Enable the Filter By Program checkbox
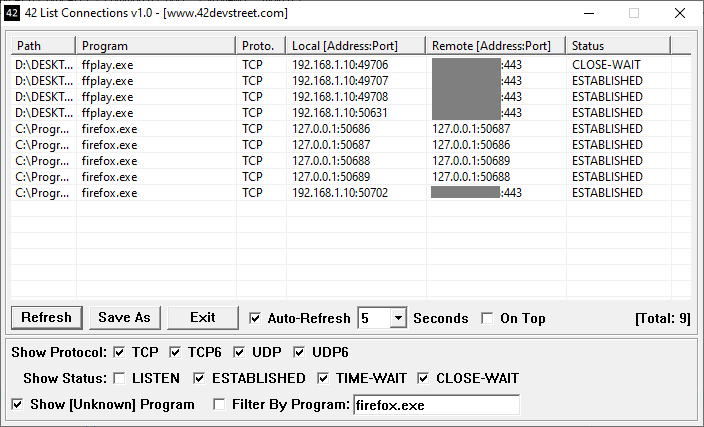Screen dimensions: 704x427 (x=219, y=405)
